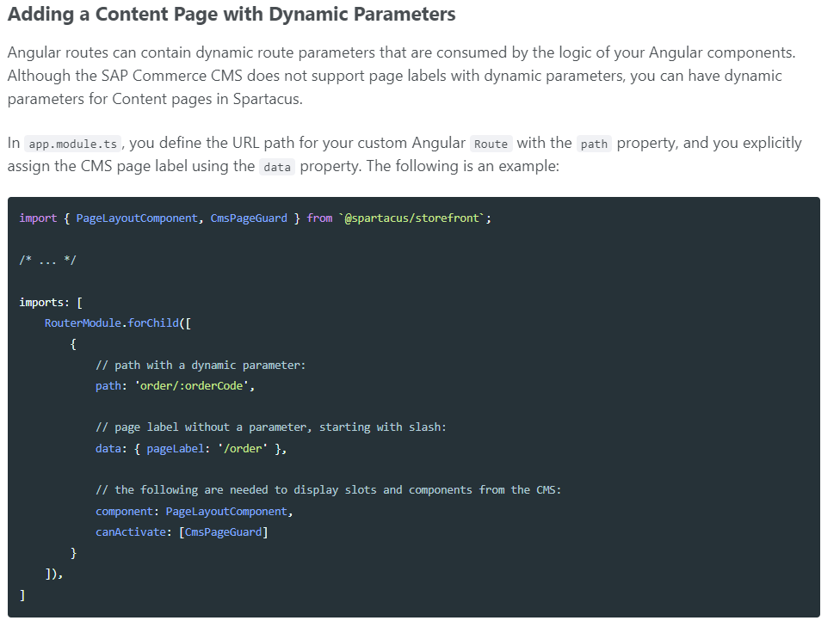Click the inline code span 'app.module.ts'

pyautogui.click(x=71, y=144)
